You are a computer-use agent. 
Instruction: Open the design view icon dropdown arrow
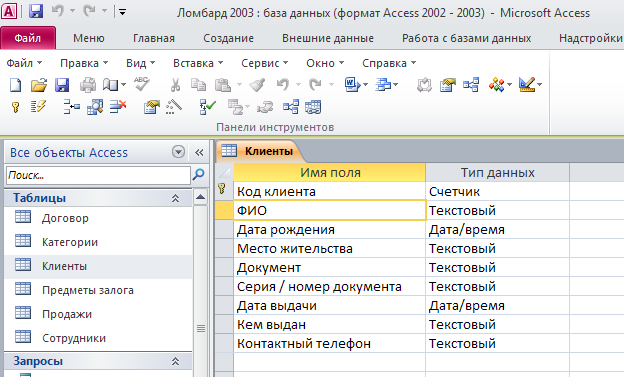(540, 85)
